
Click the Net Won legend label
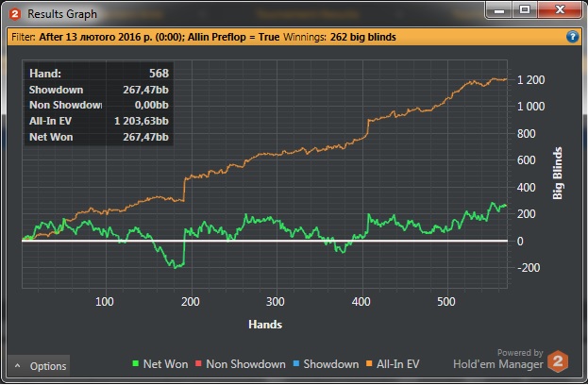point(165,364)
